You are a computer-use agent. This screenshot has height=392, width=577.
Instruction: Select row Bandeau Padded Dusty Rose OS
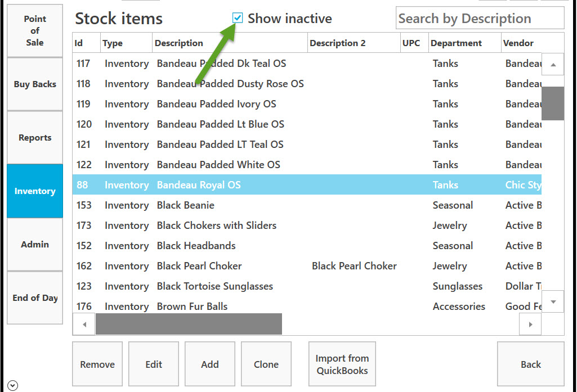307,84
